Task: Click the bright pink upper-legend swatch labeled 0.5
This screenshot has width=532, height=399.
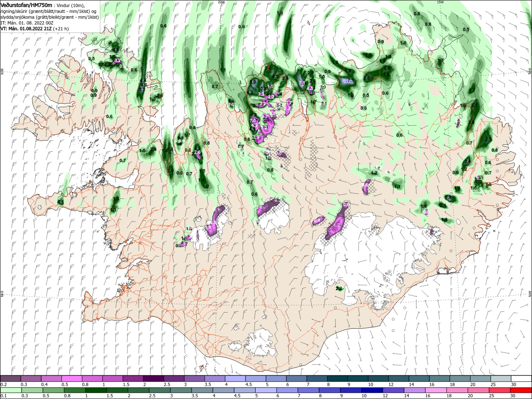Action: [72, 379]
